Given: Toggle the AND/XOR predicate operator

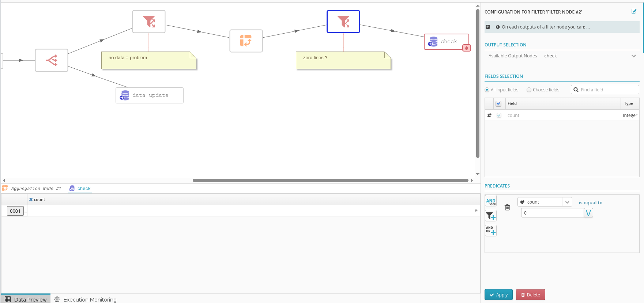Looking at the screenshot, I should 491,201.
